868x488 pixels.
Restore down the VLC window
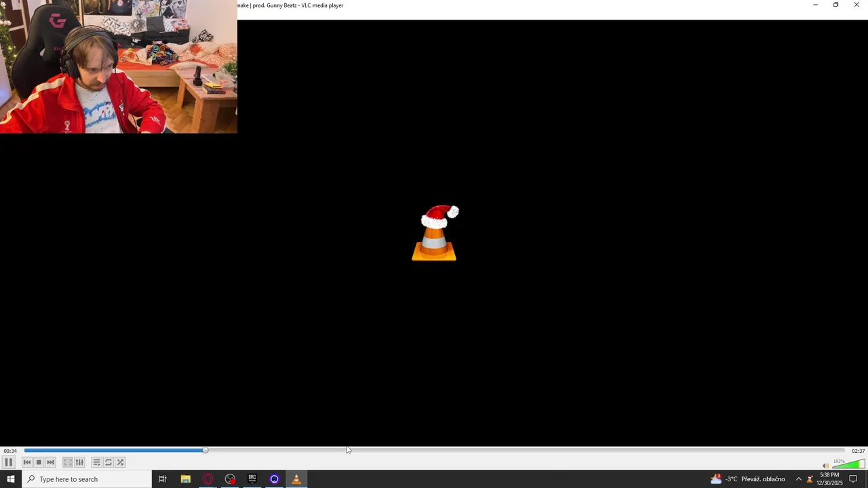pyautogui.click(x=836, y=5)
